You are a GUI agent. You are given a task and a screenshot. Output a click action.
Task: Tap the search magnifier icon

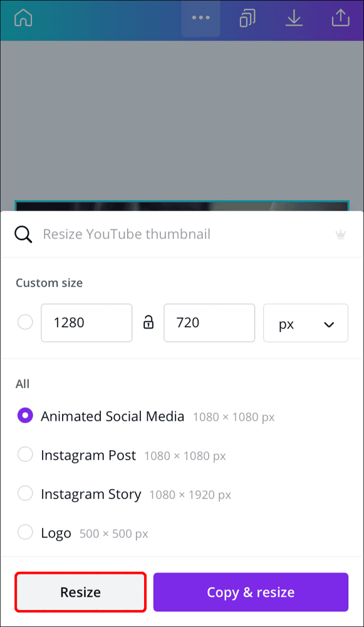(23, 233)
